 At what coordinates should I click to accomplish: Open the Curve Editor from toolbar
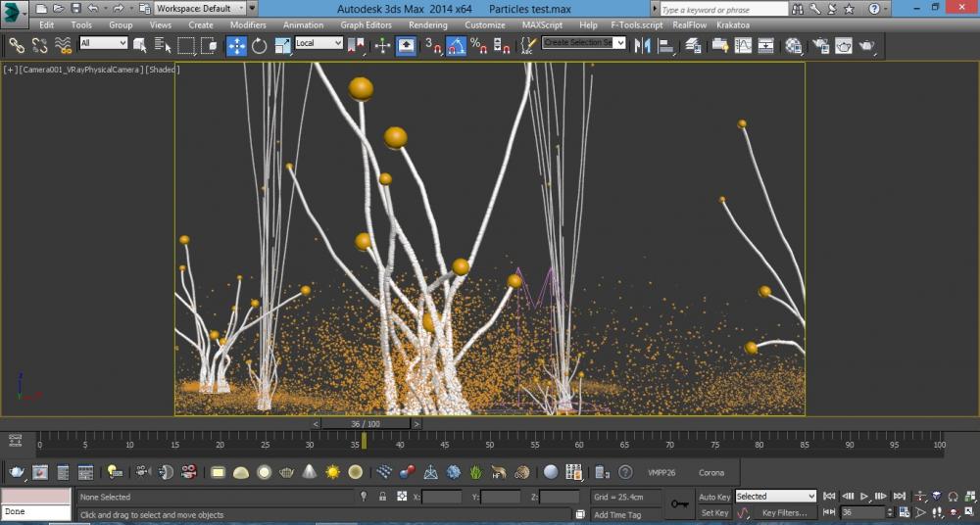click(x=743, y=45)
